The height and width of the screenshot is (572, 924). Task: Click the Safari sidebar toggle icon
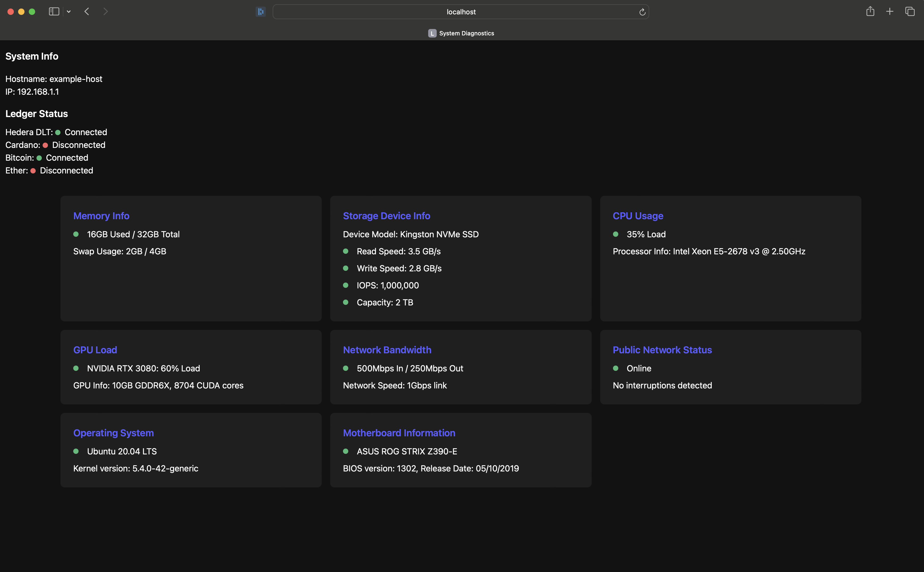coord(54,12)
